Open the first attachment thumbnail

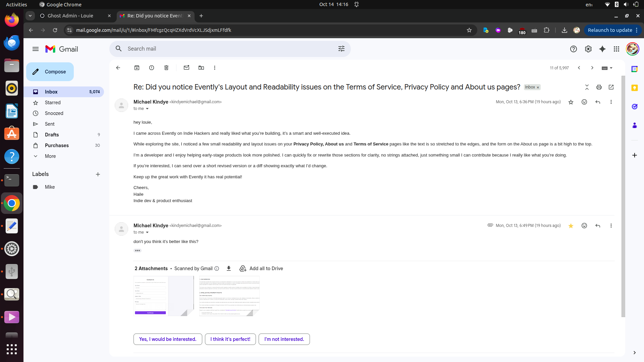tap(163, 296)
